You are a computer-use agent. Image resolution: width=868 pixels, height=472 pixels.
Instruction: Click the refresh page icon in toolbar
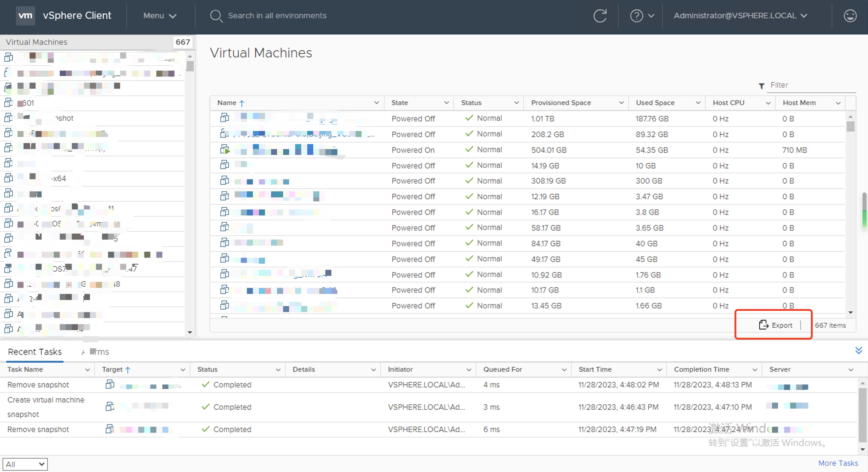(600, 15)
